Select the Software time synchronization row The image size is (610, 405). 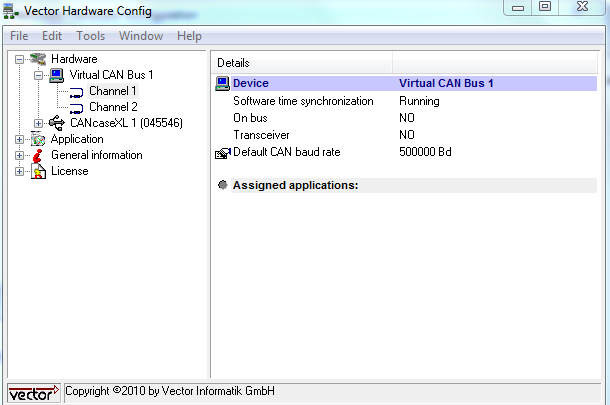pyautogui.click(x=303, y=101)
